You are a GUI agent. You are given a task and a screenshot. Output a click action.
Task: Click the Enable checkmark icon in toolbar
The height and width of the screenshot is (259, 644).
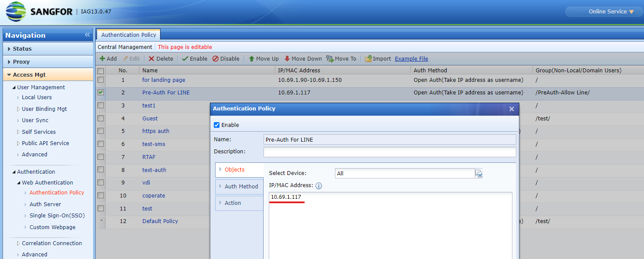pyautogui.click(x=185, y=59)
